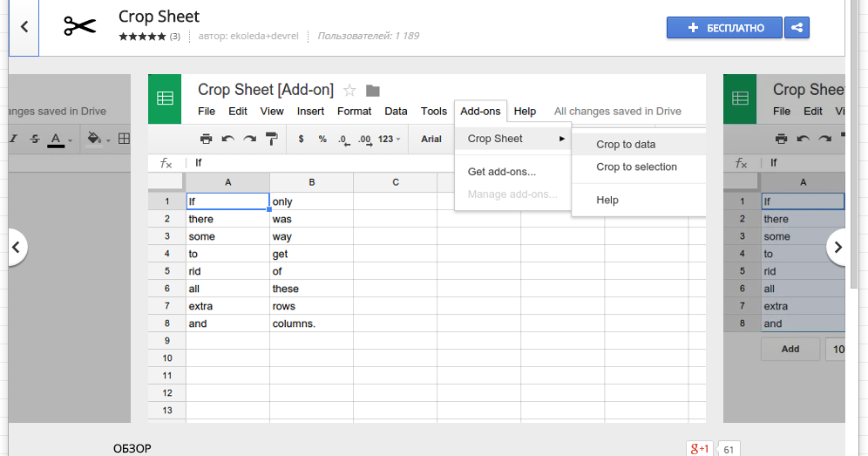Open the Tools menu
The height and width of the screenshot is (456, 868).
[433, 112]
